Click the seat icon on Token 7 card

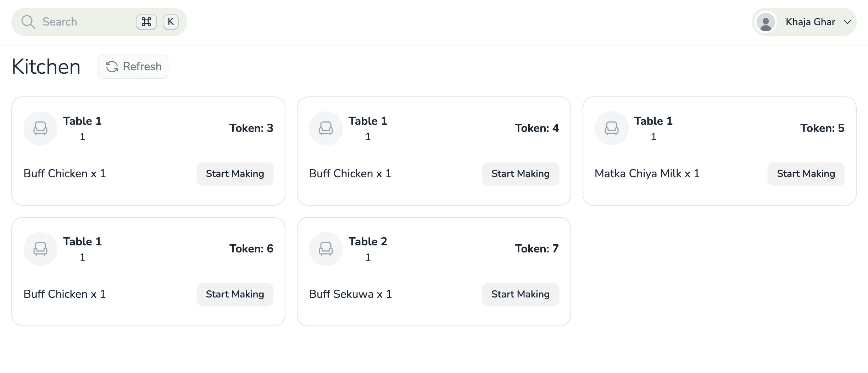[x=326, y=249]
